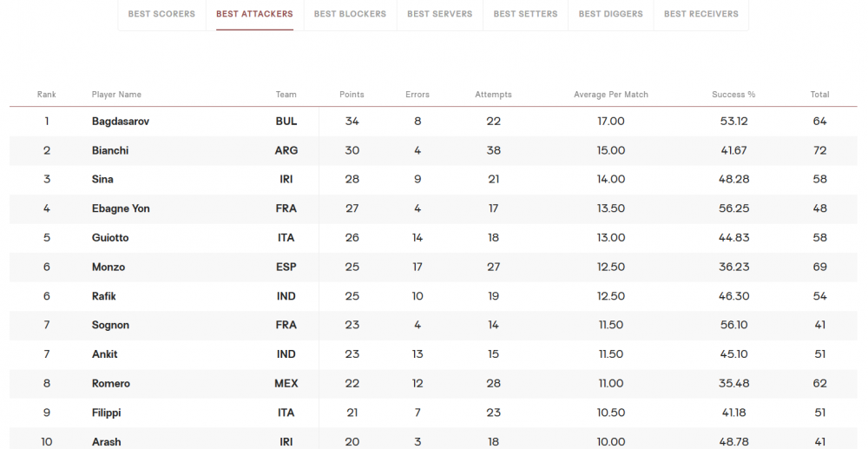
Task: Select player Romero from Mexico
Action: coord(111,384)
